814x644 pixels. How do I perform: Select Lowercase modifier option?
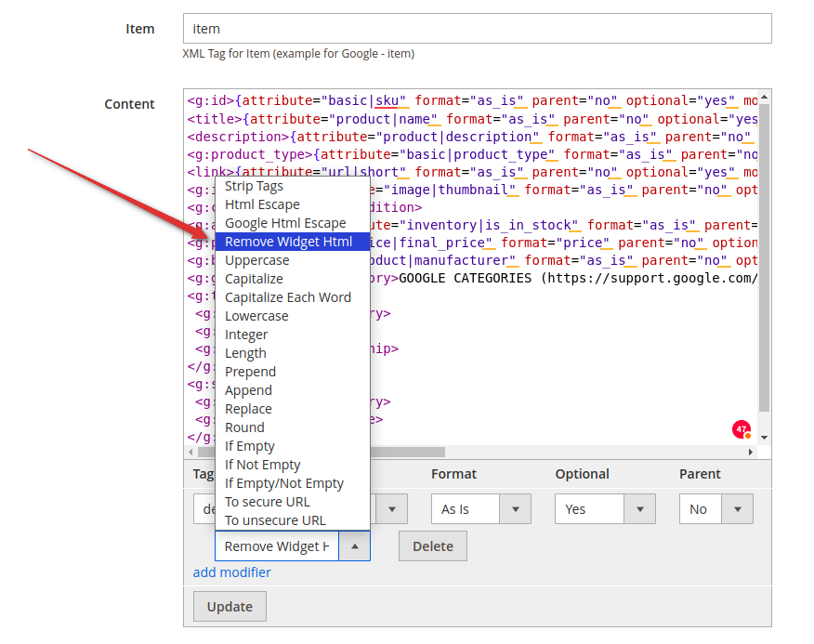pos(293,316)
